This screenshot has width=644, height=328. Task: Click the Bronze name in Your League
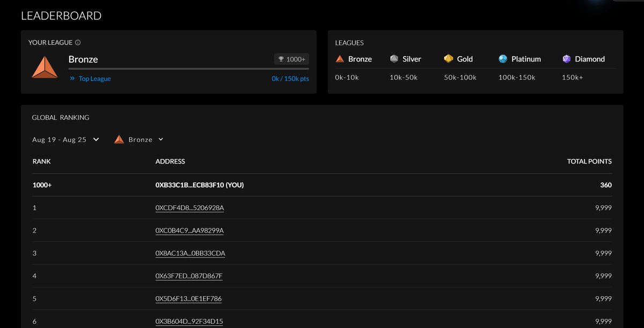tap(83, 59)
